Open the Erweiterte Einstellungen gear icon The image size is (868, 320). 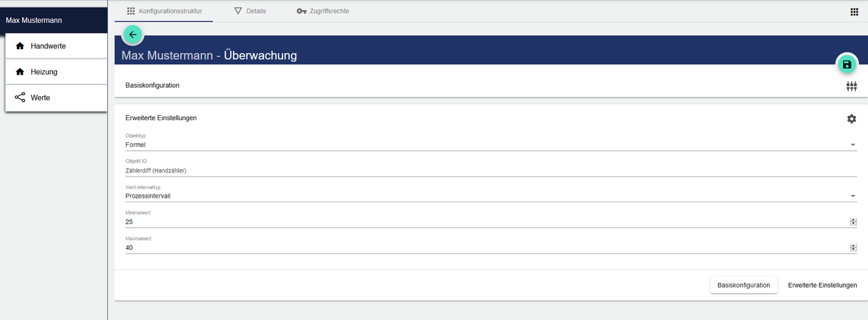pyautogui.click(x=851, y=119)
